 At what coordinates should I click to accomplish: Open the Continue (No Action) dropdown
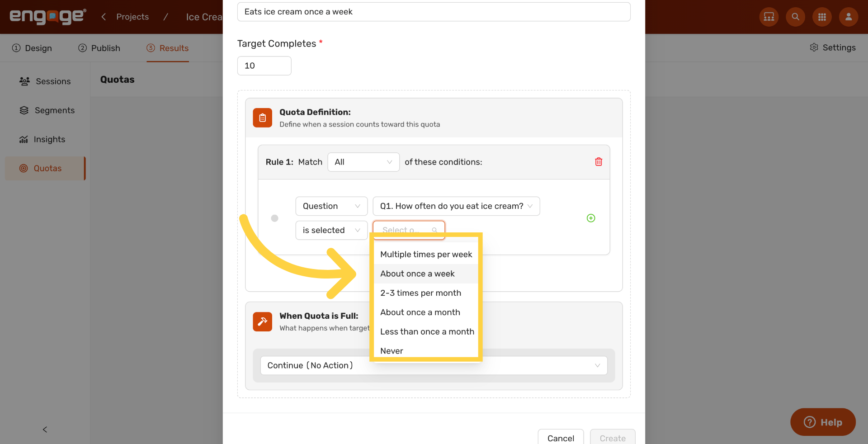[434, 365]
